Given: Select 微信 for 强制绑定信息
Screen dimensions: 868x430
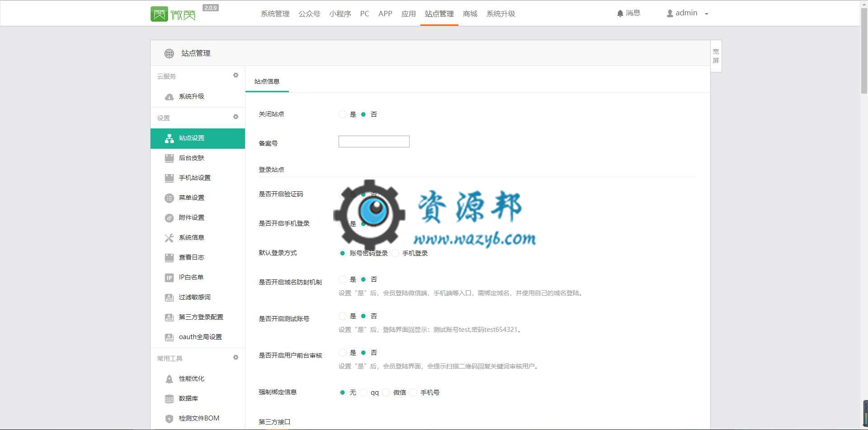Looking at the screenshot, I should [x=386, y=392].
